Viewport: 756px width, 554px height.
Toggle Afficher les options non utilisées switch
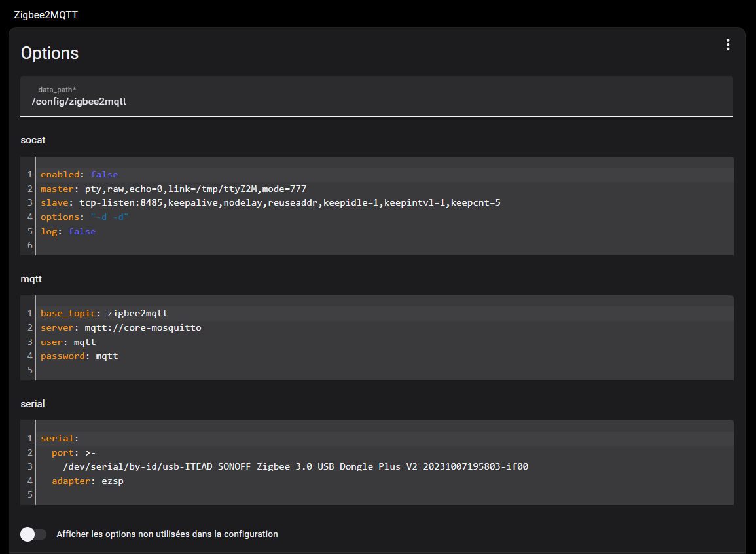(x=33, y=534)
